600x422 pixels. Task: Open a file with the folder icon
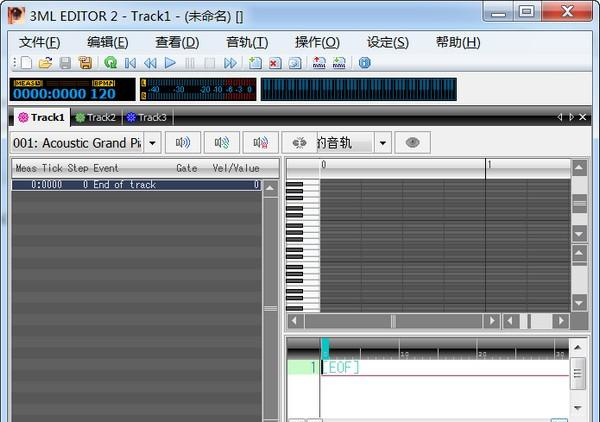click(46, 62)
